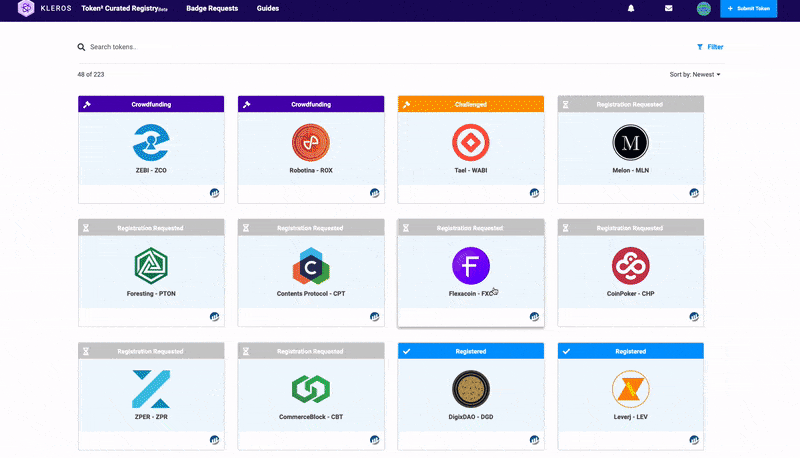Image resolution: width=800 pixels, height=458 pixels.
Task: Click the 'Foresting - PTON' token name
Action: pos(151,294)
